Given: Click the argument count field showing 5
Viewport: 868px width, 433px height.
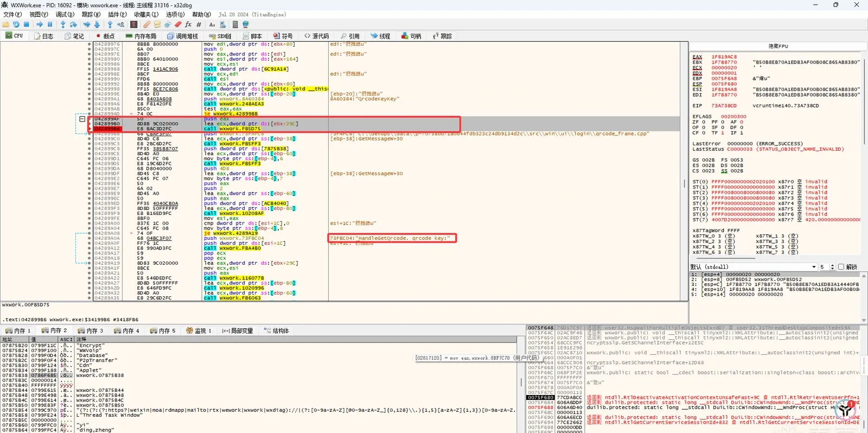Looking at the screenshot, I should pos(824,267).
